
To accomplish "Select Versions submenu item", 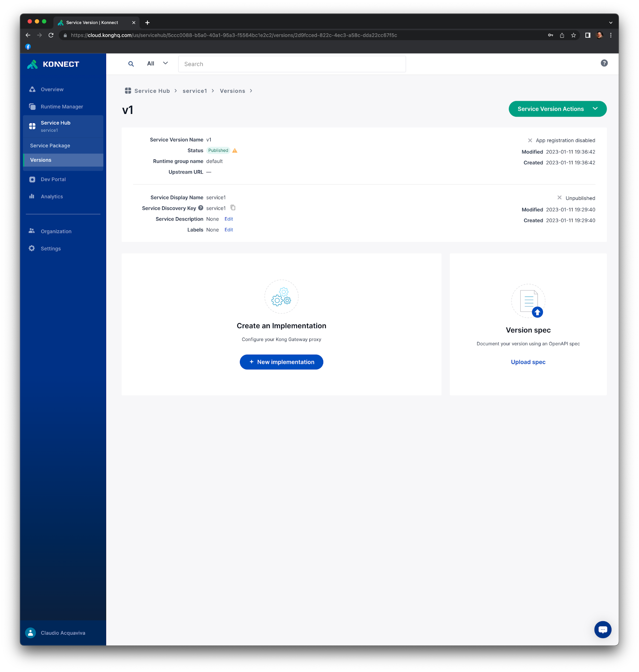I will coord(63,160).
